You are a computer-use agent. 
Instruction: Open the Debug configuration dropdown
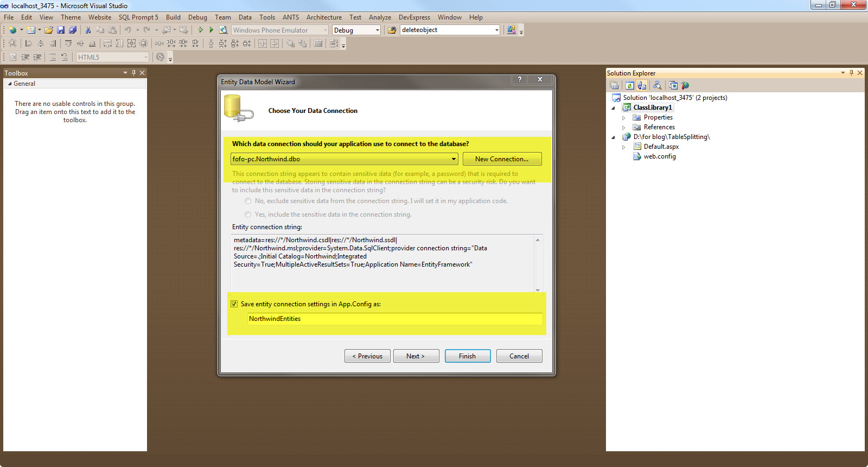pyautogui.click(x=378, y=30)
